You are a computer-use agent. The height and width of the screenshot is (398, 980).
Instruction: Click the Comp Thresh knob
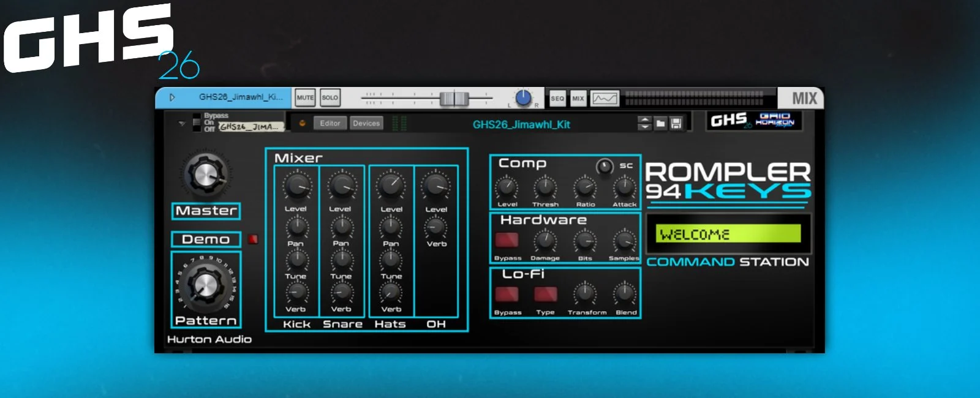[545, 187]
